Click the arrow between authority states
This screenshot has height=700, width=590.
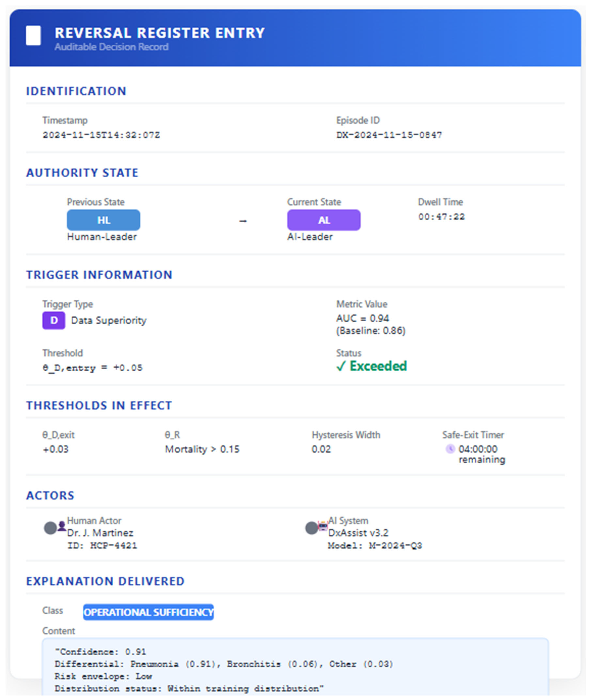(243, 221)
